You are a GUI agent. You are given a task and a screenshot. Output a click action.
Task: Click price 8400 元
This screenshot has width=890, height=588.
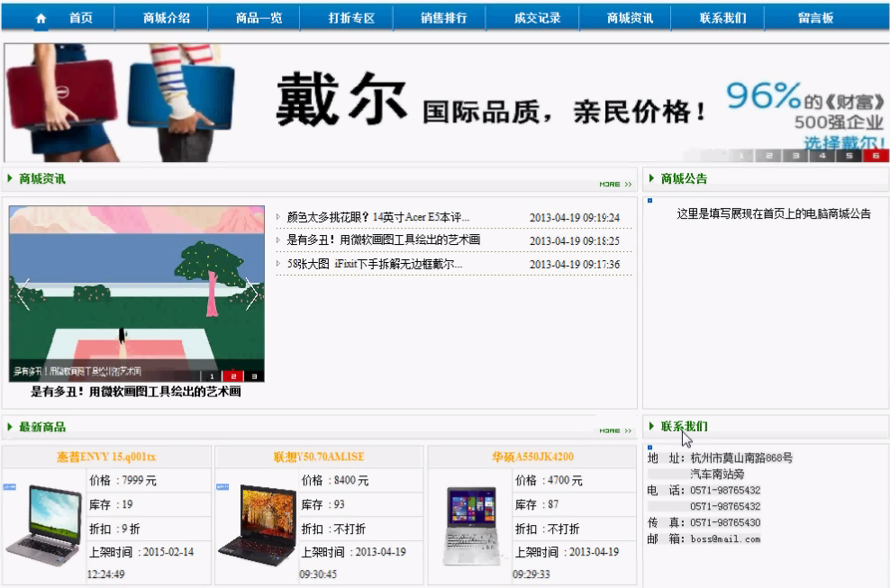point(351,481)
